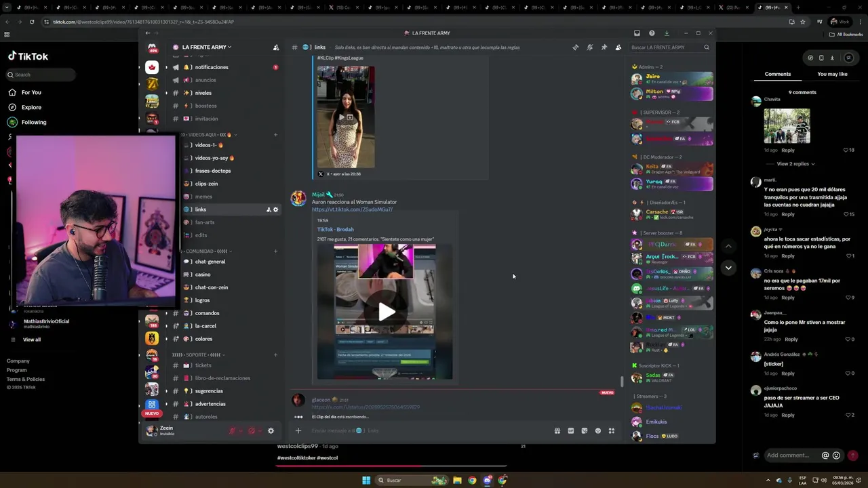Play the Woman Simulator TikTok video embed
The image size is (868, 488).
[387, 312]
